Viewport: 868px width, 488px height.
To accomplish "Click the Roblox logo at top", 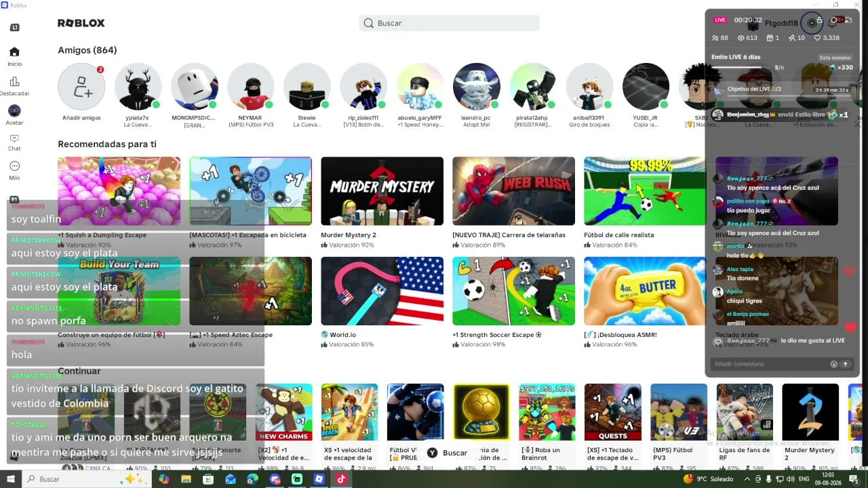I will point(81,23).
